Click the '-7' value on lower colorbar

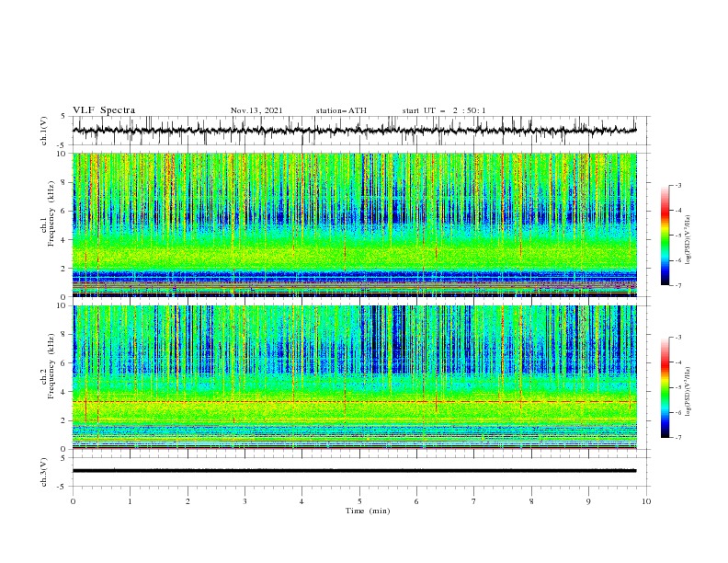[x=678, y=438]
